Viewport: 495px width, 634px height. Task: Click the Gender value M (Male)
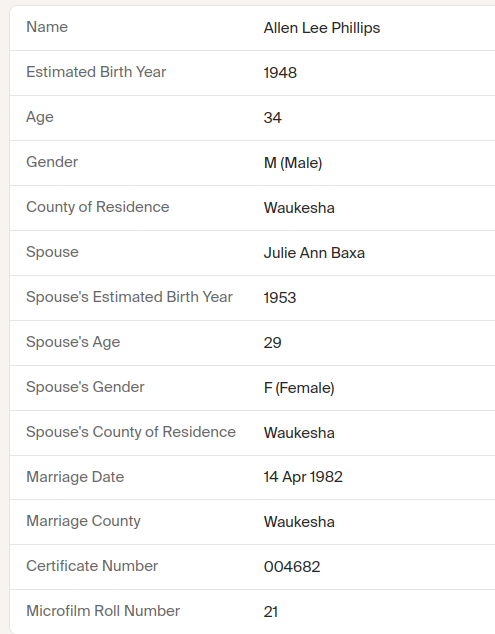293,163
